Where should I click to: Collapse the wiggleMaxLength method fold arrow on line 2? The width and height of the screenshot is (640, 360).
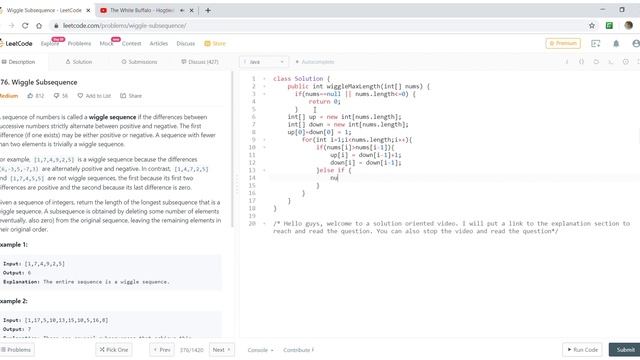(x=264, y=86)
